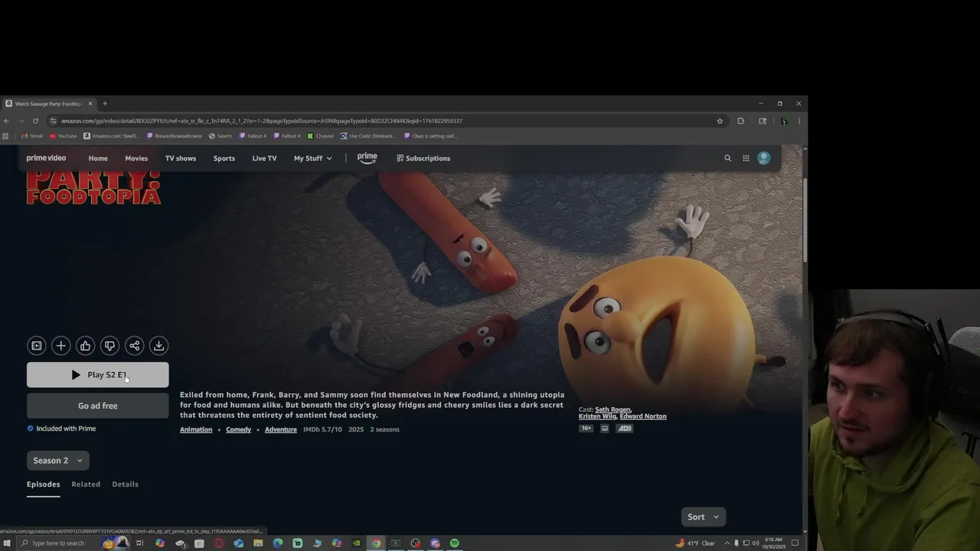Open Movies in Prime Video nav
The height and width of the screenshot is (551, 980).
tap(136, 158)
